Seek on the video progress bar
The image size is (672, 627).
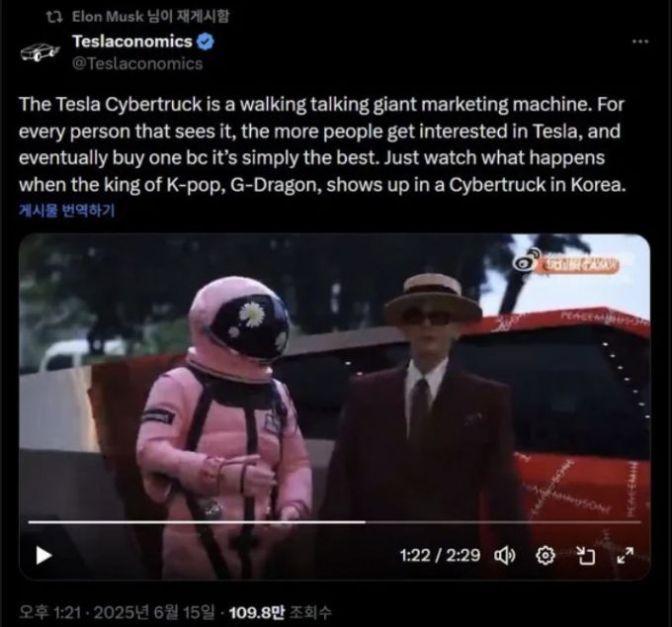click(334, 522)
